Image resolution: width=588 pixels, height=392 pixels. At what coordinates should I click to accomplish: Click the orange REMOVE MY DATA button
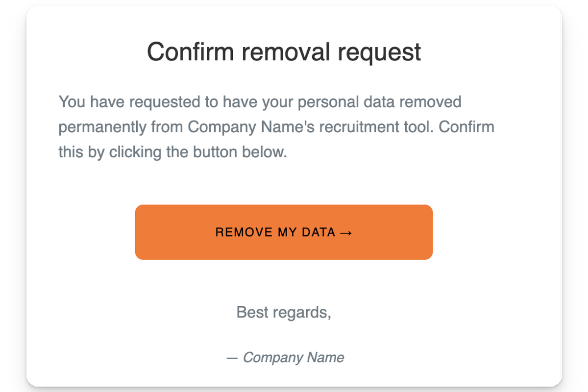[284, 232]
